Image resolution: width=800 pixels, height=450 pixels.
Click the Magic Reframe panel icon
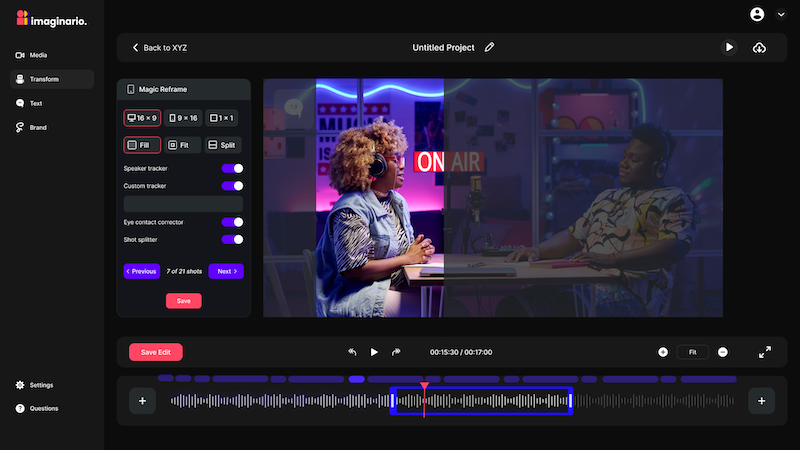(x=131, y=89)
